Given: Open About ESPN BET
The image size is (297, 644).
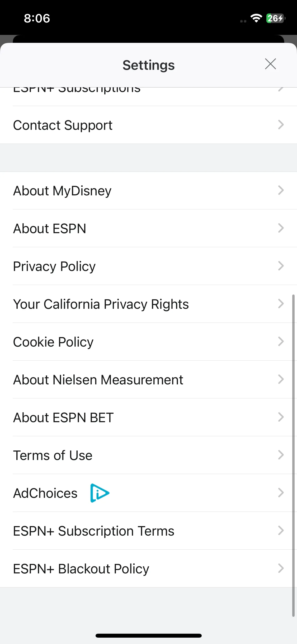Looking at the screenshot, I should click(148, 417).
